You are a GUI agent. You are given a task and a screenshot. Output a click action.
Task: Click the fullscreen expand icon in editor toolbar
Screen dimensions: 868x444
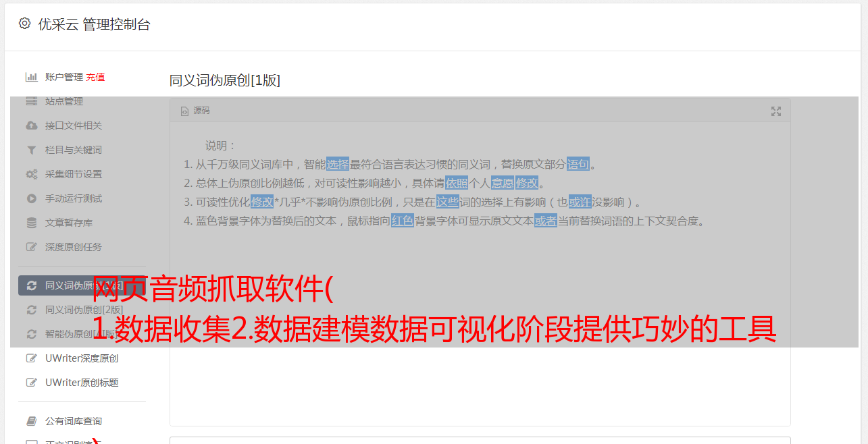[776, 111]
